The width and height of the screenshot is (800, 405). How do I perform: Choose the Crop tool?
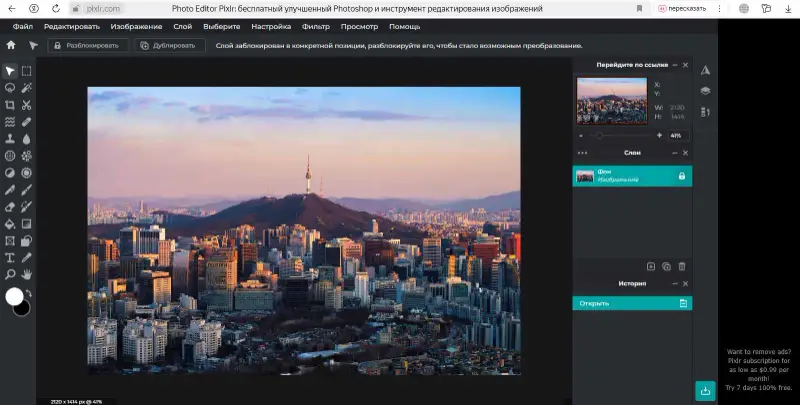[10, 105]
